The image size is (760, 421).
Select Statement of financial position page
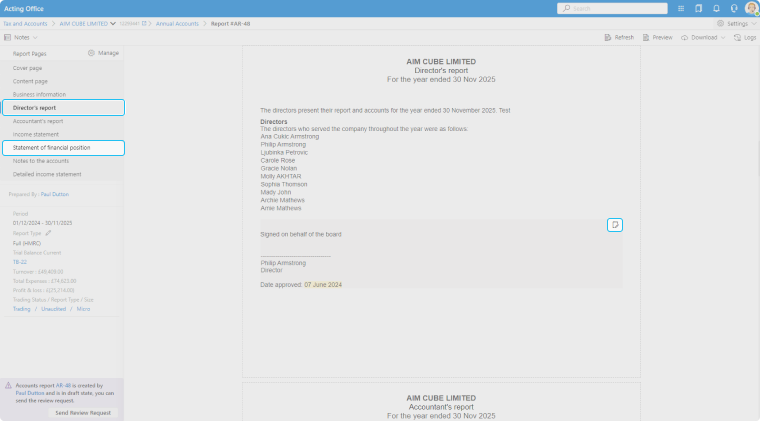pos(65,148)
